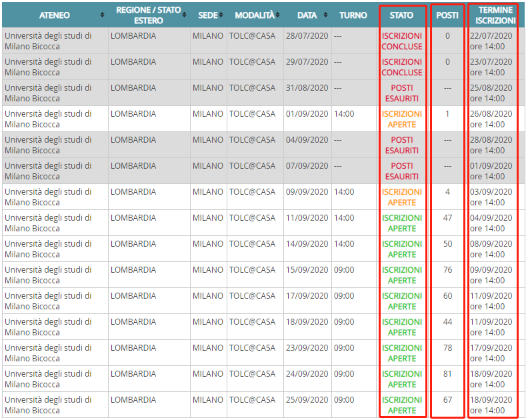Click deadline 22/07/2020 ore 14:00
The image size is (526, 420).
pyautogui.click(x=491, y=41)
